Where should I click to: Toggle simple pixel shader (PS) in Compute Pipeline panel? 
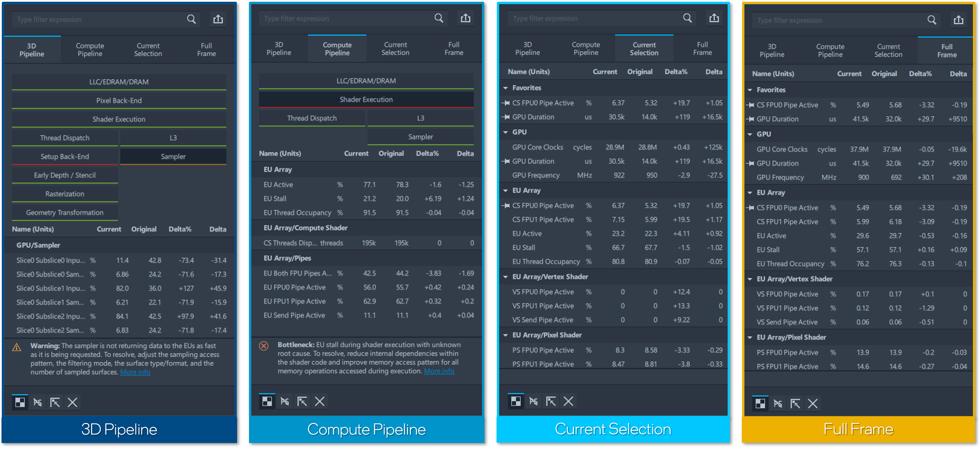(x=284, y=401)
